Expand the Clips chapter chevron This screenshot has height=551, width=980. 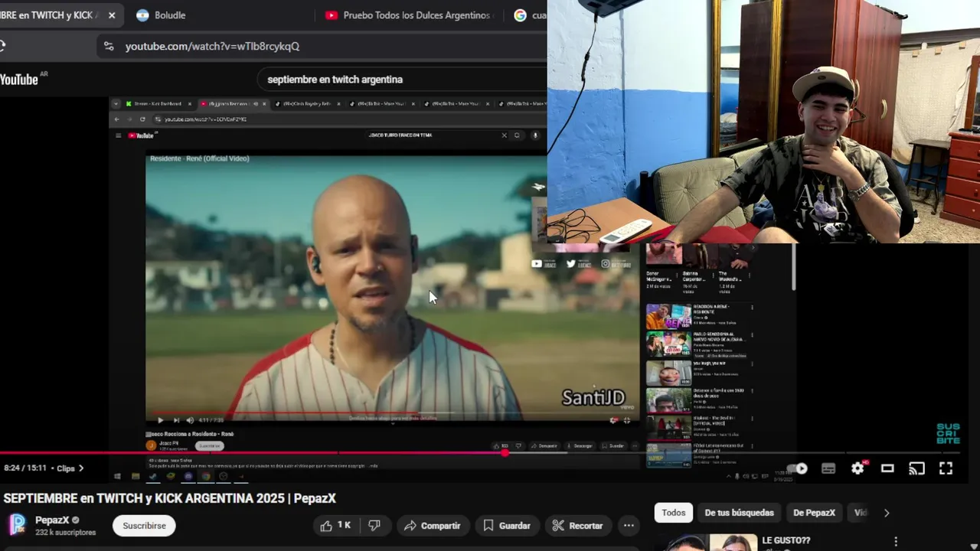(x=81, y=468)
